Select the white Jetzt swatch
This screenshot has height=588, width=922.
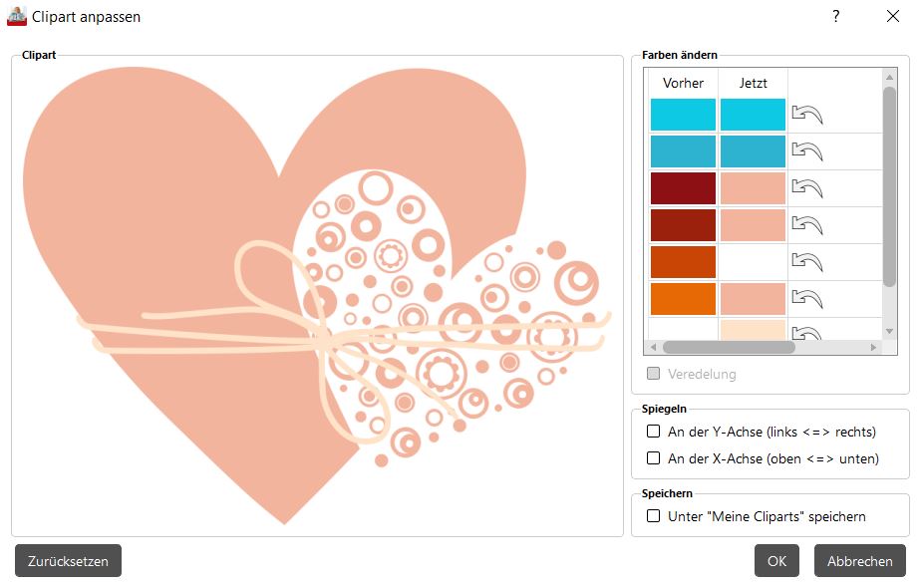[x=753, y=262]
